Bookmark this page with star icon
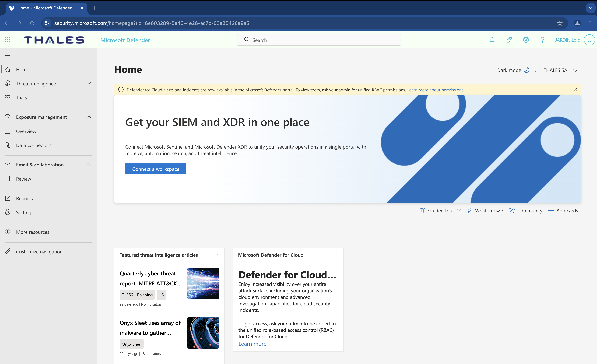The height and width of the screenshot is (364, 597). (560, 23)
